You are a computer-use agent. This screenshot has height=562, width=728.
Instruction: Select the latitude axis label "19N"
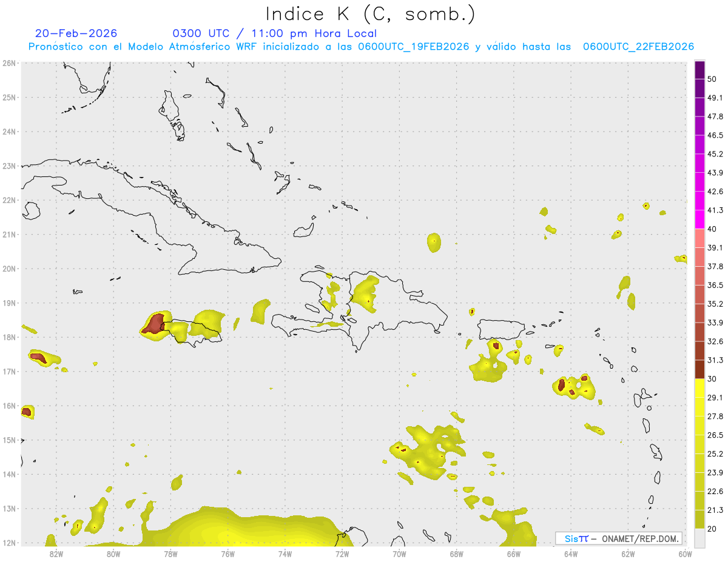[8, 303]
